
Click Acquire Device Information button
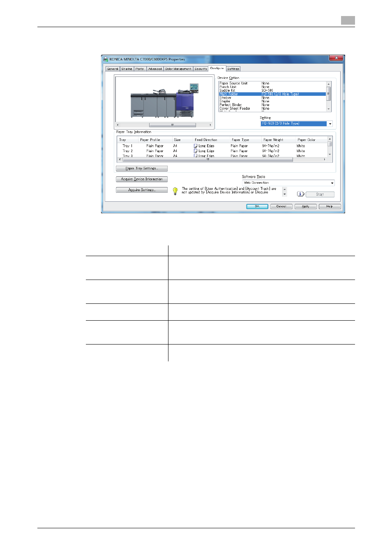[142, 179]
